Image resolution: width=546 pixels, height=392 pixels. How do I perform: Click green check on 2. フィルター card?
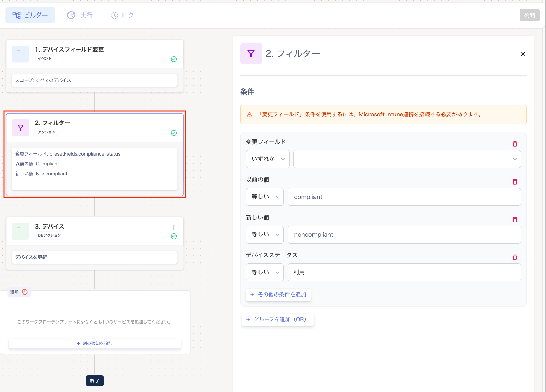click(174, 133)
